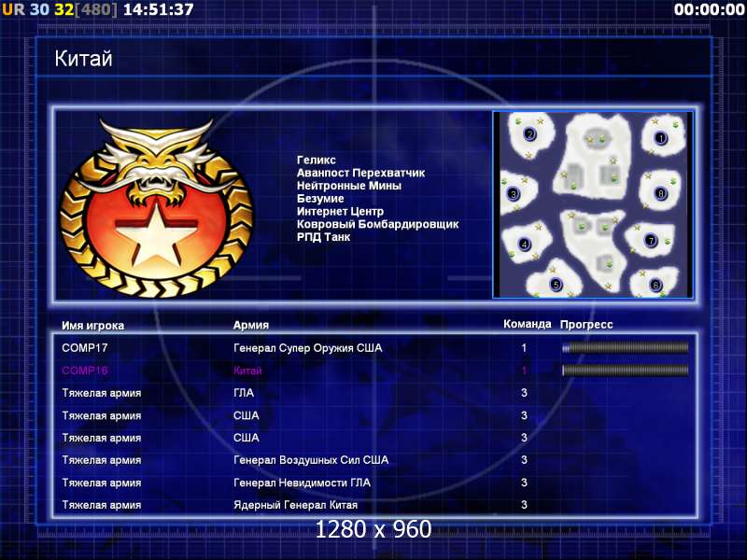Click start position 7 on the minimap
The width and height of the screenshot is (747, 560).
pos(651,241)
